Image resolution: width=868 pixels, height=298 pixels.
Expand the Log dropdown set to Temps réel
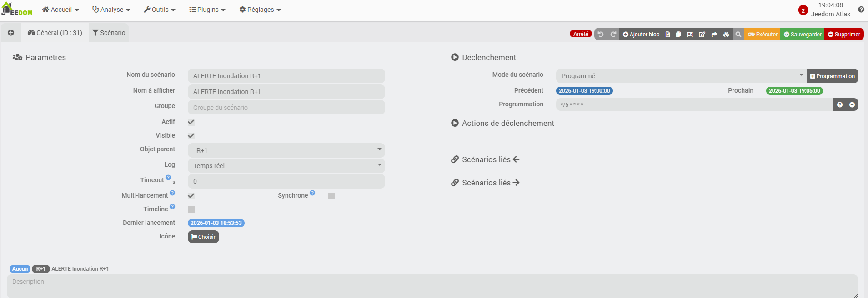(286, 166)
